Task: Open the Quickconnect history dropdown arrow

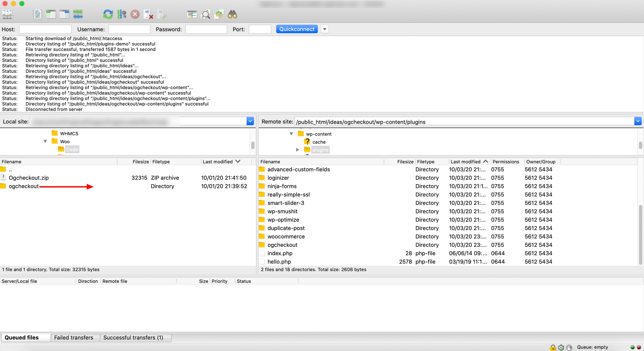Action: (x=325, y=29)
